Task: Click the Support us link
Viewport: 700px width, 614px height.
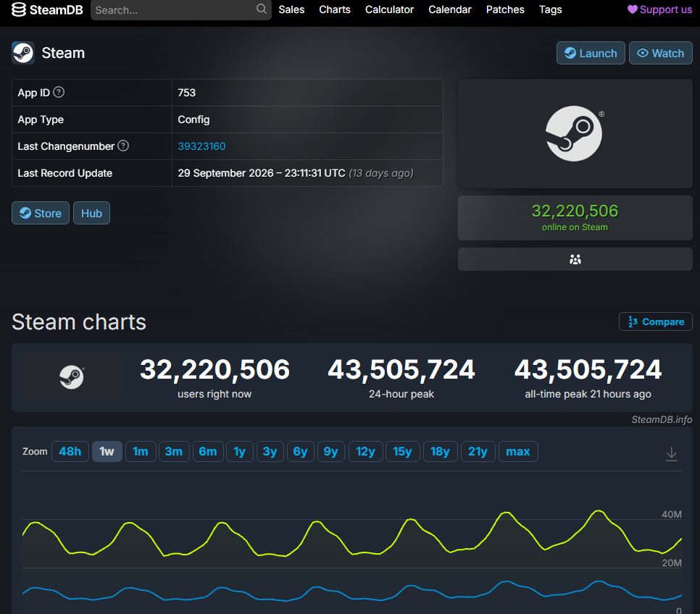Action: [x=659, y=9]
